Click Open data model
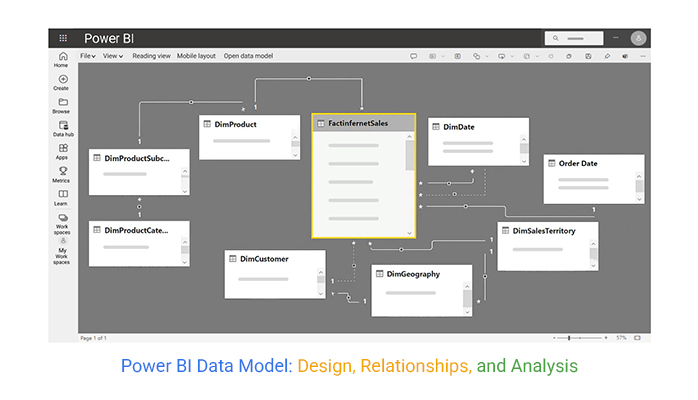Screen dimensions: 698x400 [248, 56]
